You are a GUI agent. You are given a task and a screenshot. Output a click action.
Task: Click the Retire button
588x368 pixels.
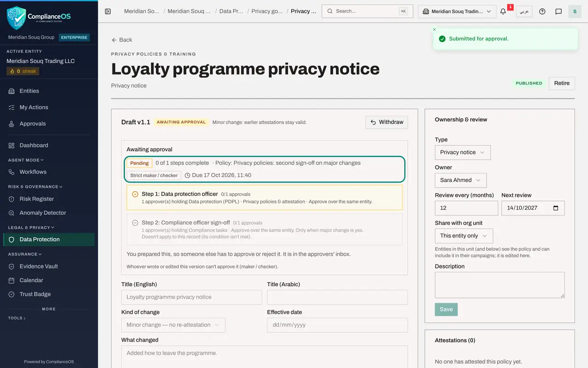tap(562, 83)
